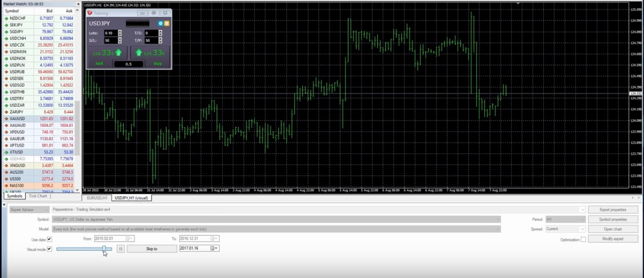Enable the Optimization checkbox

point(583,239)
